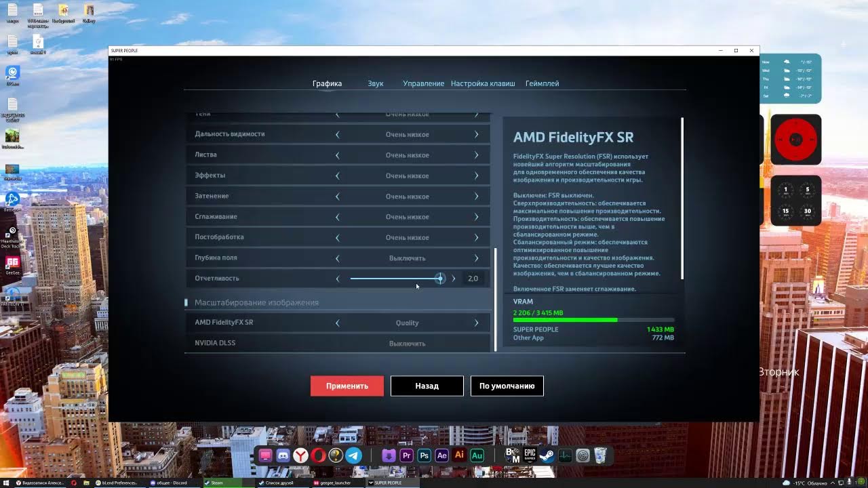This screenshot has height=488, width=868.
Task: Raise Постобработка quality with right arrow
Action: tap(476, 237)
